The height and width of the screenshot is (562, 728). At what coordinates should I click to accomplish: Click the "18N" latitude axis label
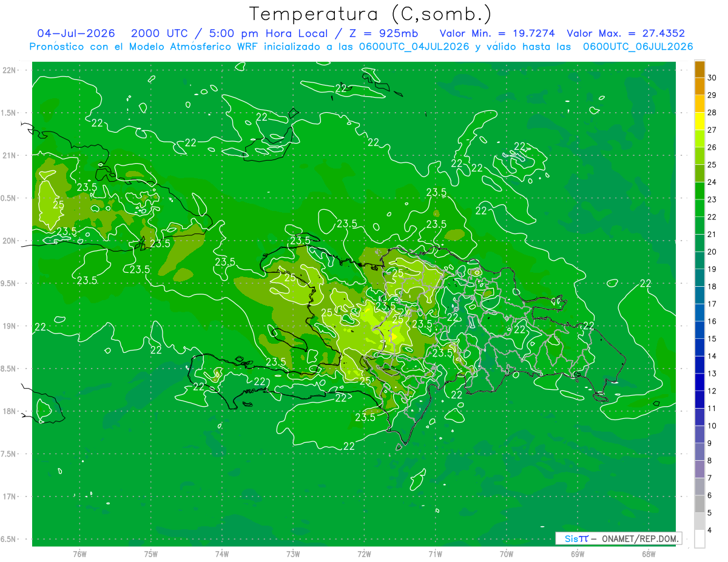[x=9, y=411]
